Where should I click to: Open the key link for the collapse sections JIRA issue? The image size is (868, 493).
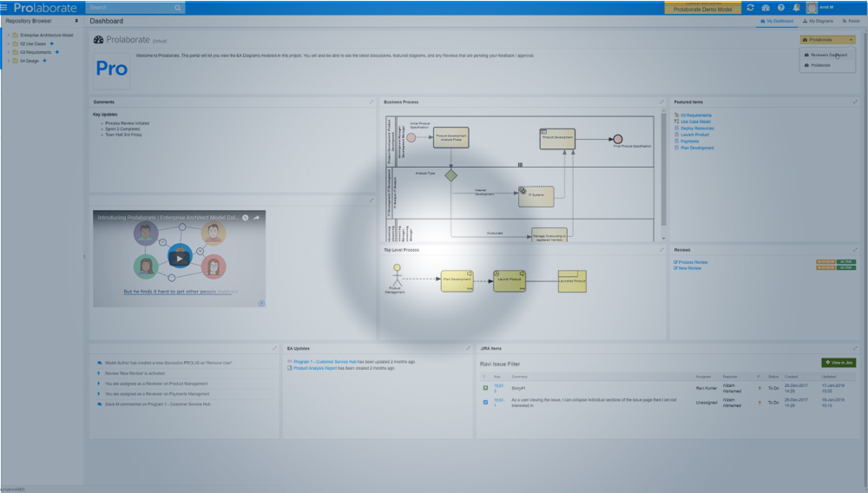click(499, 402)
